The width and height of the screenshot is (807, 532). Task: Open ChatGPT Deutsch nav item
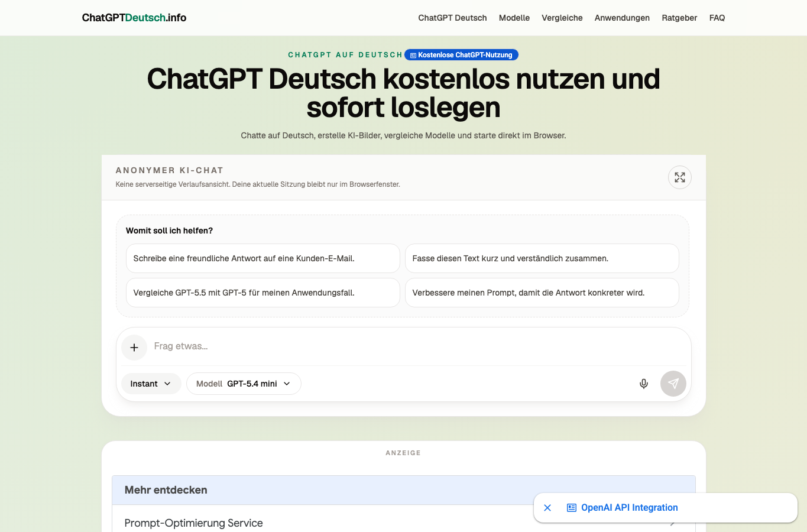(452, 18)
